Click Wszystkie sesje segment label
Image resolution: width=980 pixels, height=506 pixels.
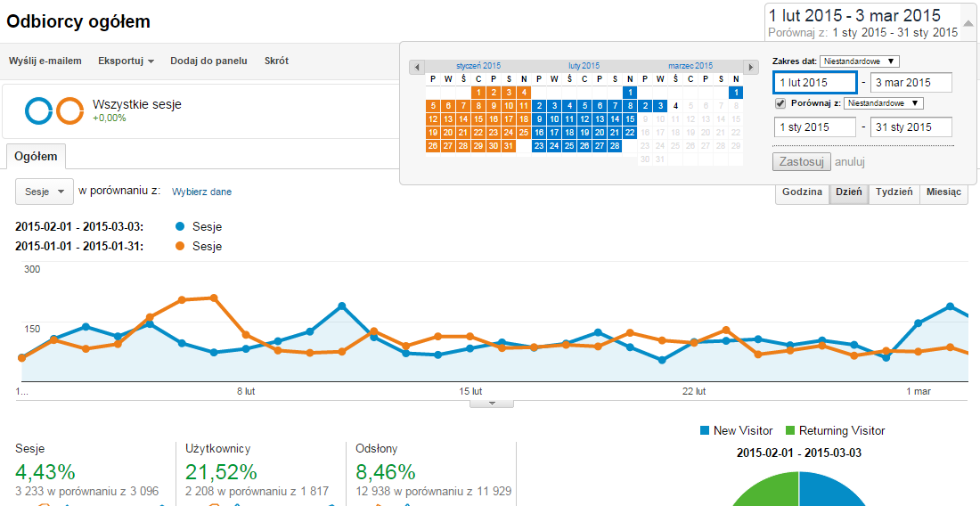tap(137, 104)
